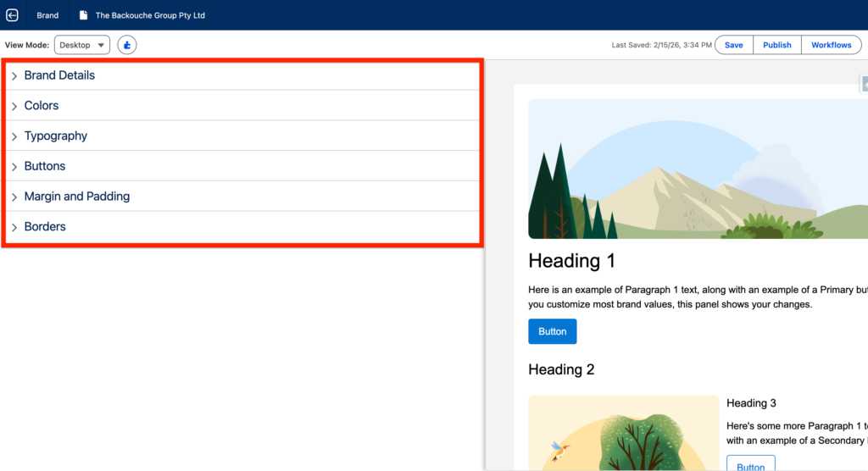Open the View Mode Desktop dropdown
The height and width of the screenshot is (471, 868).
[x=82, y=45]
